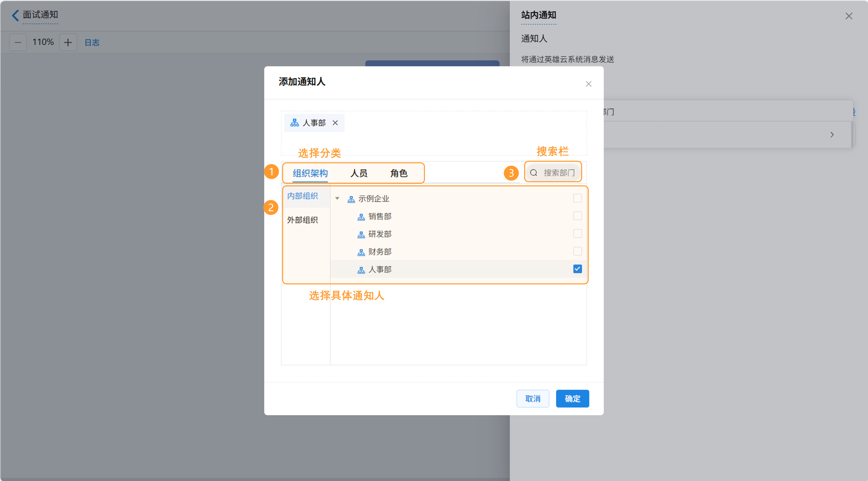
Task: Expand the right-panel chevron arrow
Action: click(x=832, y=135)
